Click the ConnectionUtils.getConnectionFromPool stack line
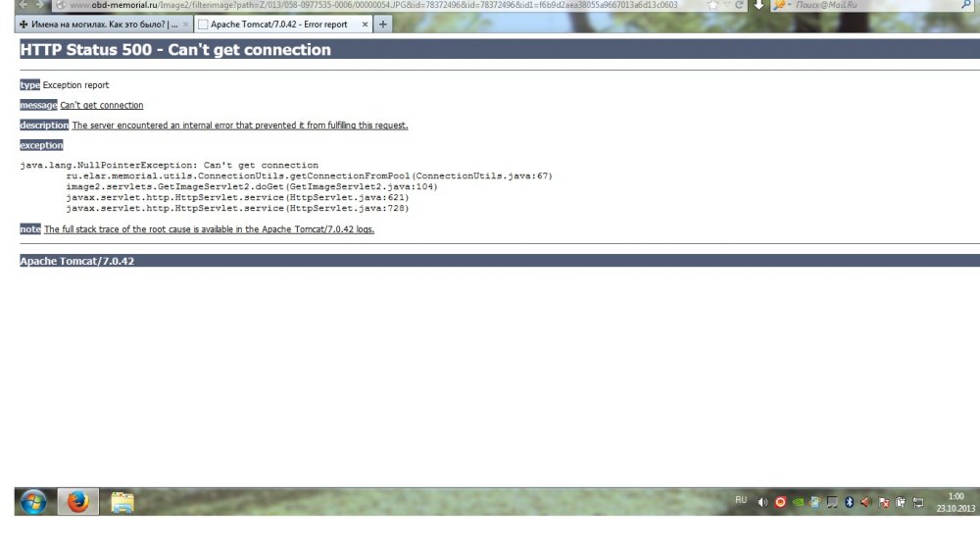 pos(310,175)
